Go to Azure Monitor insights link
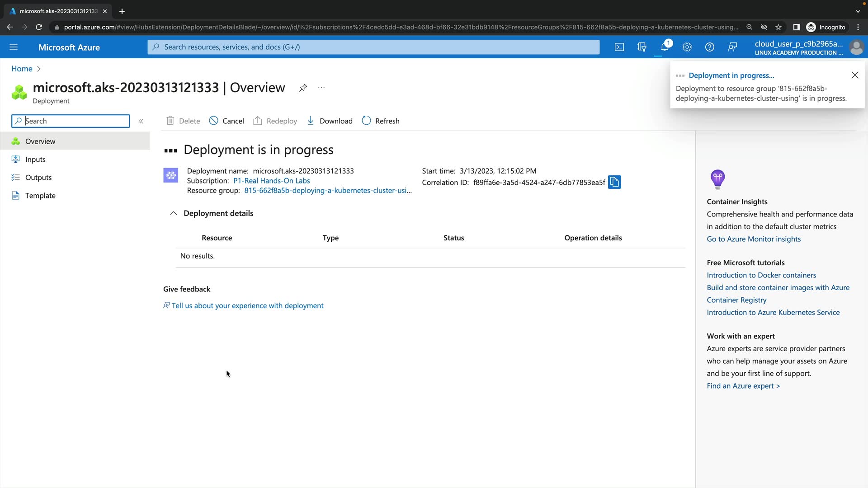Image resolution: width=868 pixels, height=488 pixels. (x=754, y=239)
